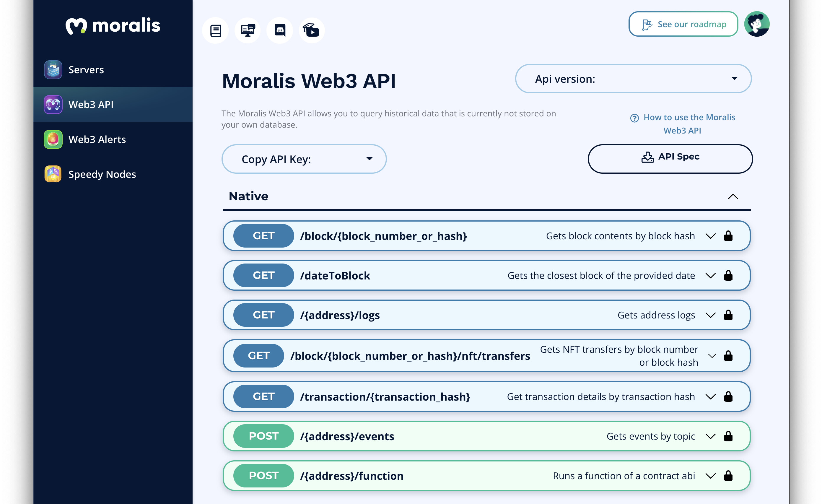Screen dimensions: 822x504
Task: Click the Moralis logo
Action: pyautogui.click(x=113, y=26)
